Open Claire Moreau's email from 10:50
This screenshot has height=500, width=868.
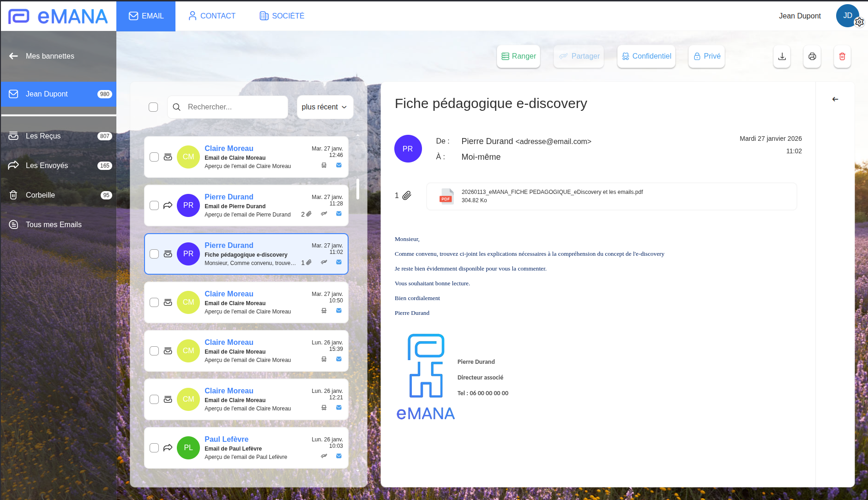247,302
